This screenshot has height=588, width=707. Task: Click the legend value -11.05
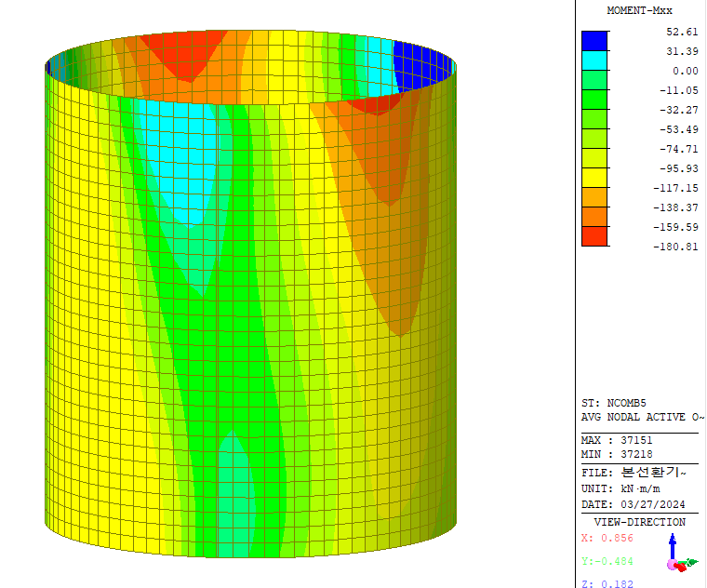pyautogui.click(x=679, y=90)
